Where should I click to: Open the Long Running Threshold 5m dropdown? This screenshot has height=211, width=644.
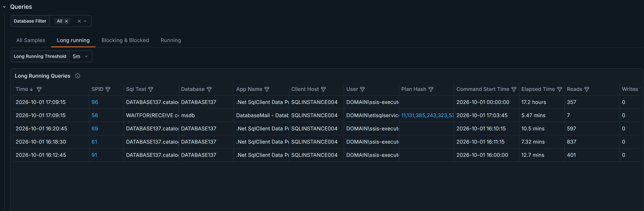[x=81, y=57]
